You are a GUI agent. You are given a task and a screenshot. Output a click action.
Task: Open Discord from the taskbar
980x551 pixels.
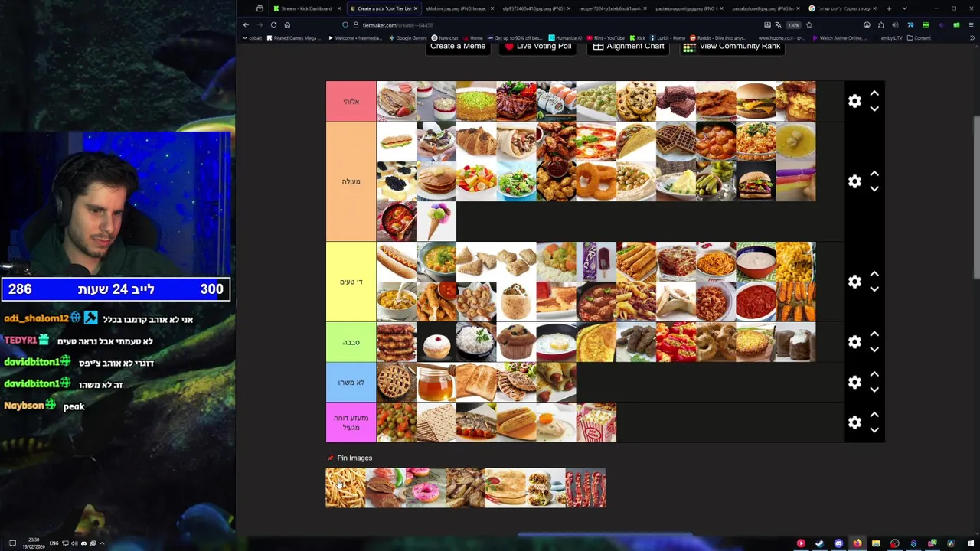838,543
